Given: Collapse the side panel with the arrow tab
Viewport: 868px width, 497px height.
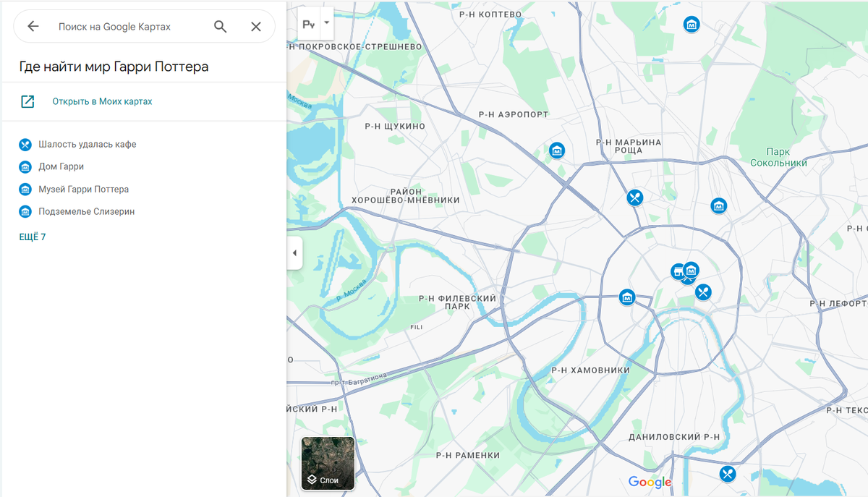Looking at the screenshot, I should pos(294,253).
